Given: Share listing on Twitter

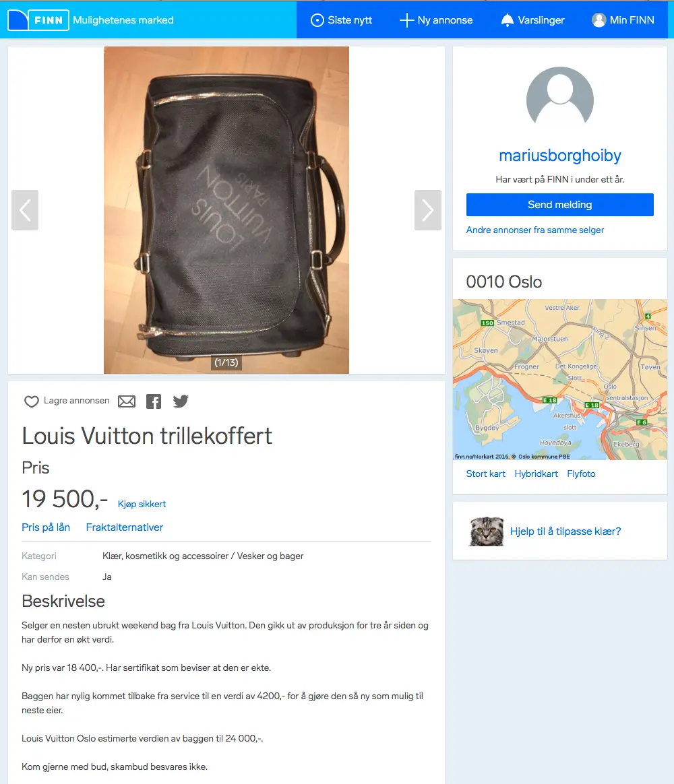Looking at the screenshot, I should [x=181, y=401].
